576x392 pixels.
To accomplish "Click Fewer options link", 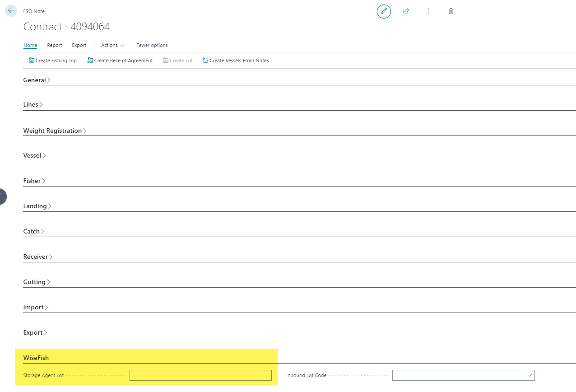I will click(x=152, y=45).
